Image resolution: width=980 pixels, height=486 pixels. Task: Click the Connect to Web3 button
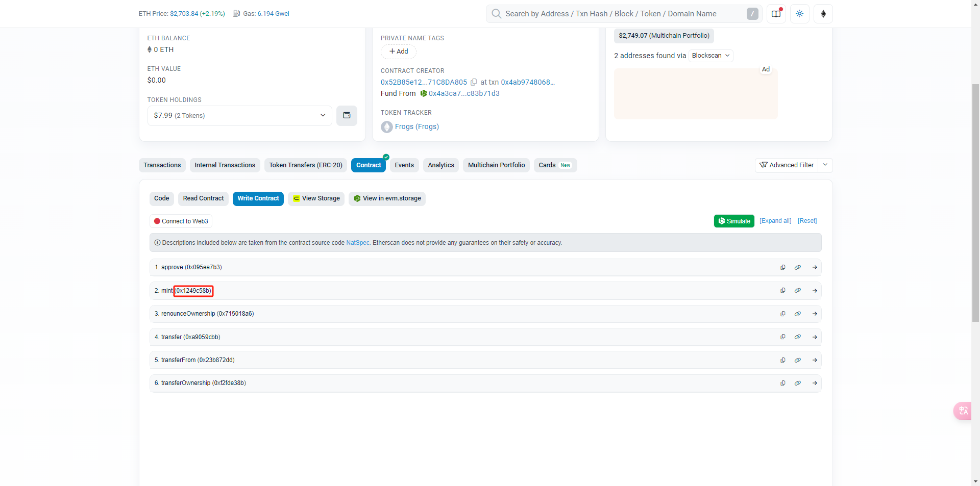pos(181,221)
